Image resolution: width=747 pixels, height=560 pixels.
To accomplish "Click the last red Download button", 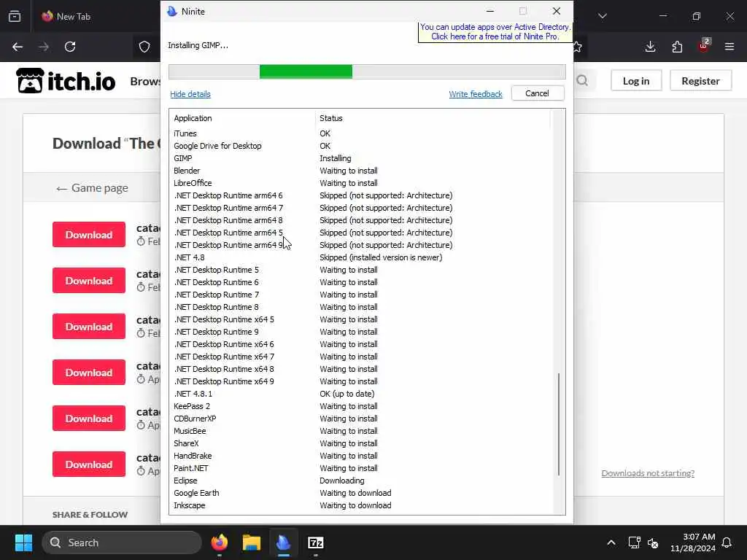I will (x=89, y=464).
